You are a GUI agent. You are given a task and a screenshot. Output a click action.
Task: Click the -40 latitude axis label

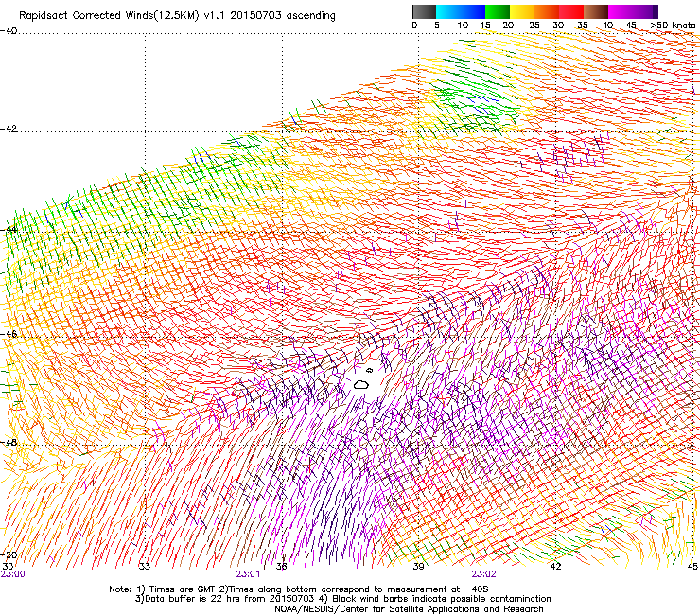click(x=9, y=31)
